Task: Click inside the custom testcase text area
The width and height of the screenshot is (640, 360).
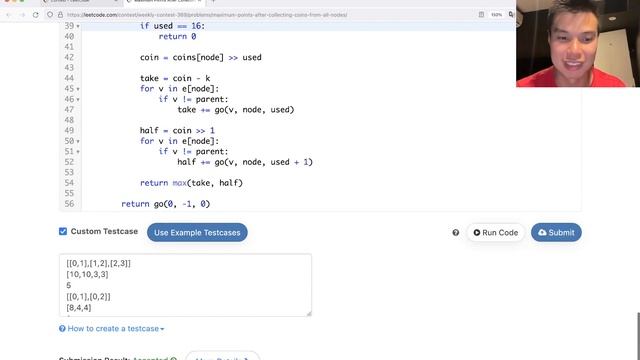Action: pyautogui.click(x=185, y=285)
